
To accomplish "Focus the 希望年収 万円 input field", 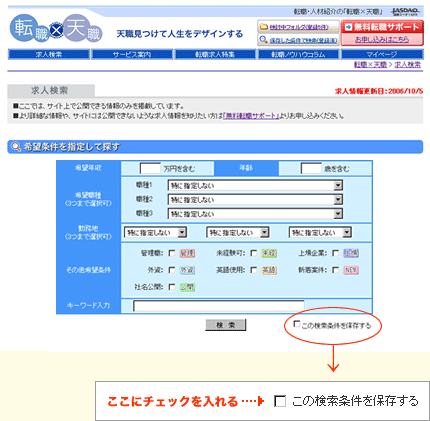I will pos(150,168).
